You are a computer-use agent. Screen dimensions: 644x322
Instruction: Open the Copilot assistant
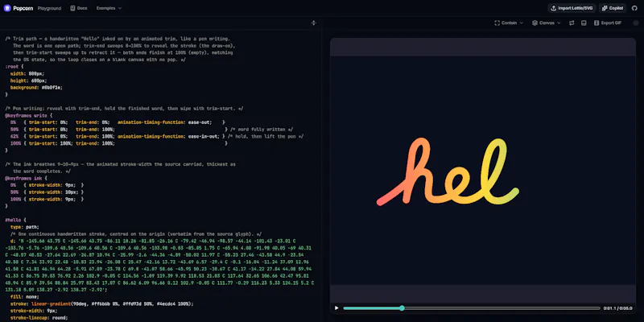pyautogui.click(x=613, y=8)
